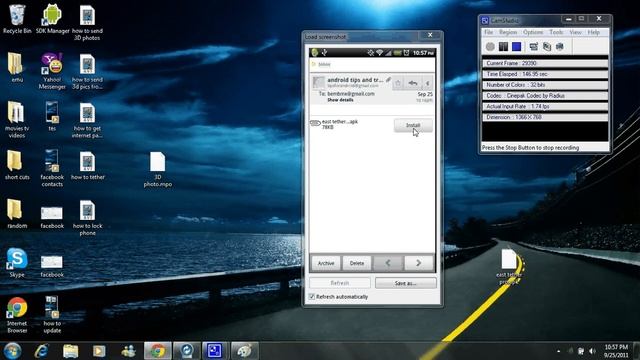Select the random folder on desktop
The image size is (640, 360).
[x=17, y=214]
